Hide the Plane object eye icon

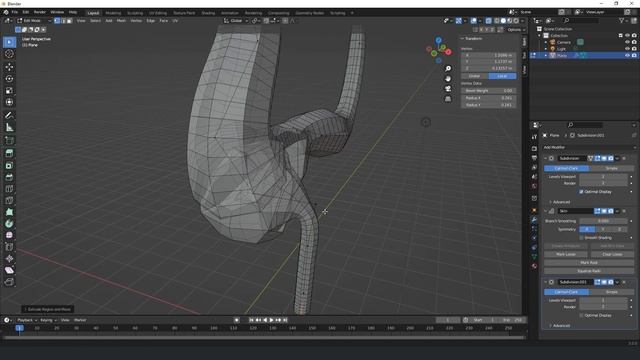pyautogui.click(x=627, y=55)
